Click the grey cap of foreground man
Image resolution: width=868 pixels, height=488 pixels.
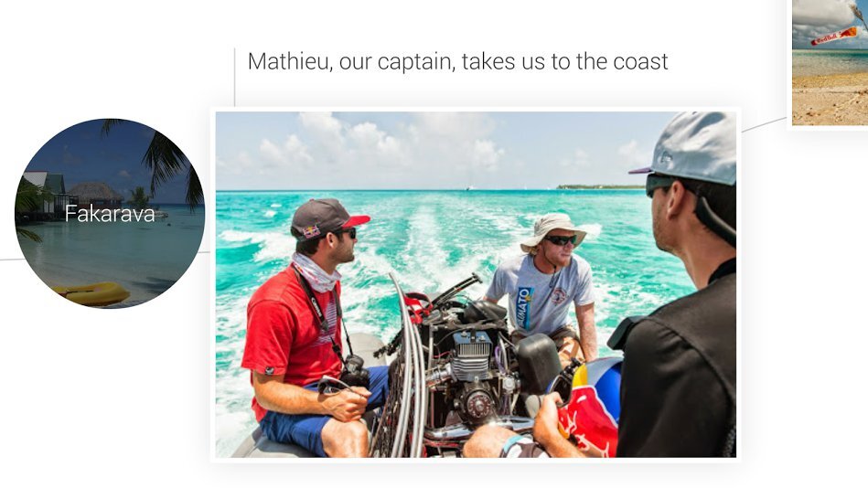(688, 147)
